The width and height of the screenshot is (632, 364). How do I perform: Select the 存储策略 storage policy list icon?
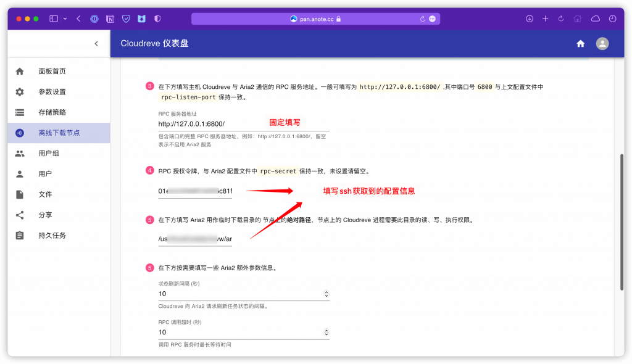click(19, 112)
